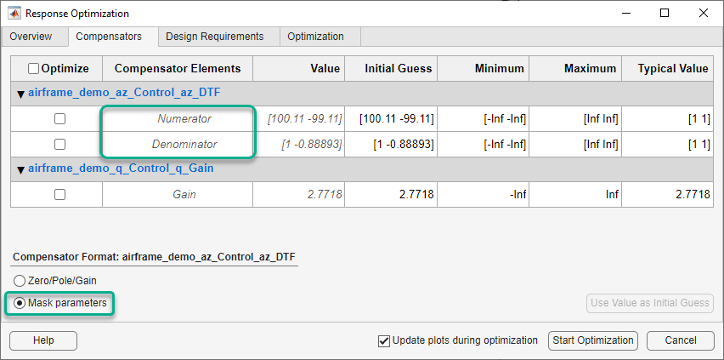Collapse airframe_demo_az_Control_az_DTF group arrow
Image resolution: width=724 pixels, height=360 pixels.
pos(20,94)
